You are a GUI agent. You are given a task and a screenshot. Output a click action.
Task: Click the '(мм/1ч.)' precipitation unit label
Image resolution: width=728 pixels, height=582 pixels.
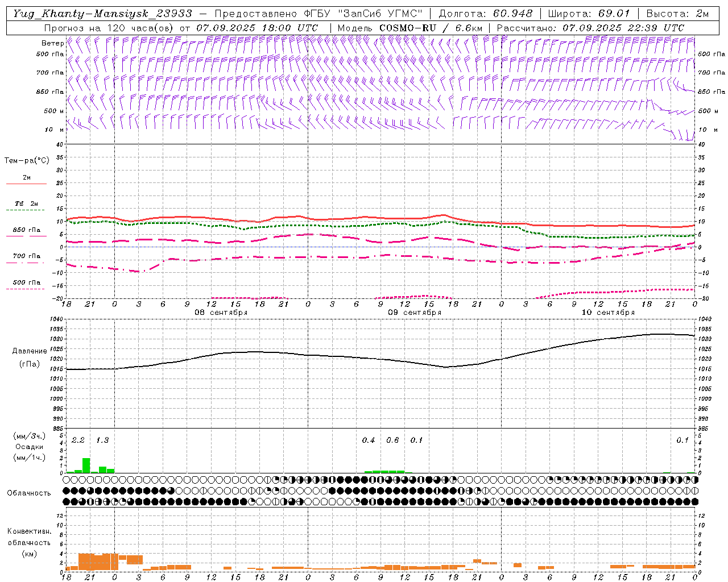30,458
